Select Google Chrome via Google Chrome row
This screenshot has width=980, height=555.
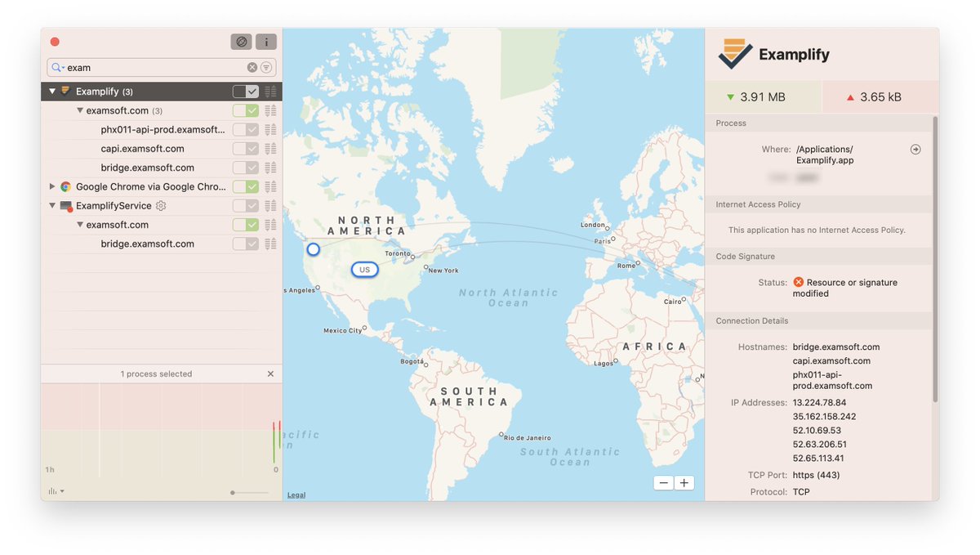point(162,186)
